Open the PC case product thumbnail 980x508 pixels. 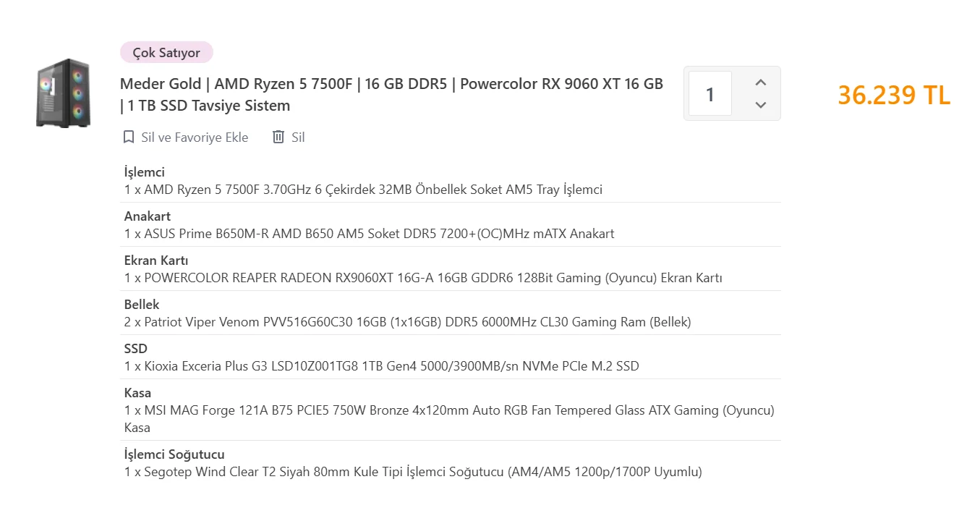click(64, 93)
